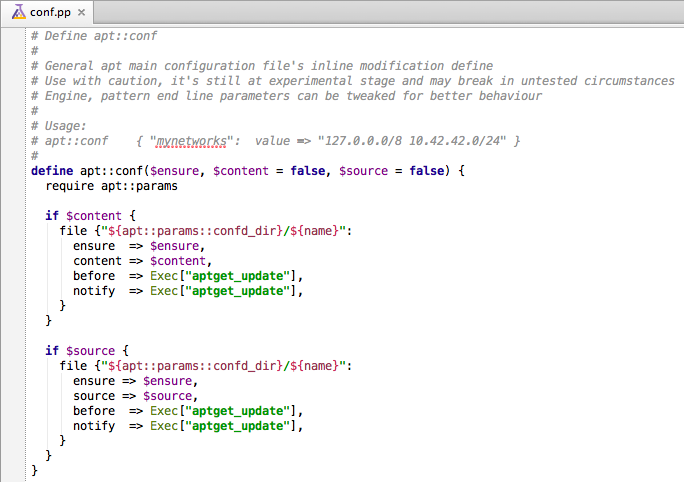Click the final closing brace of the define

tap(34, 471)
